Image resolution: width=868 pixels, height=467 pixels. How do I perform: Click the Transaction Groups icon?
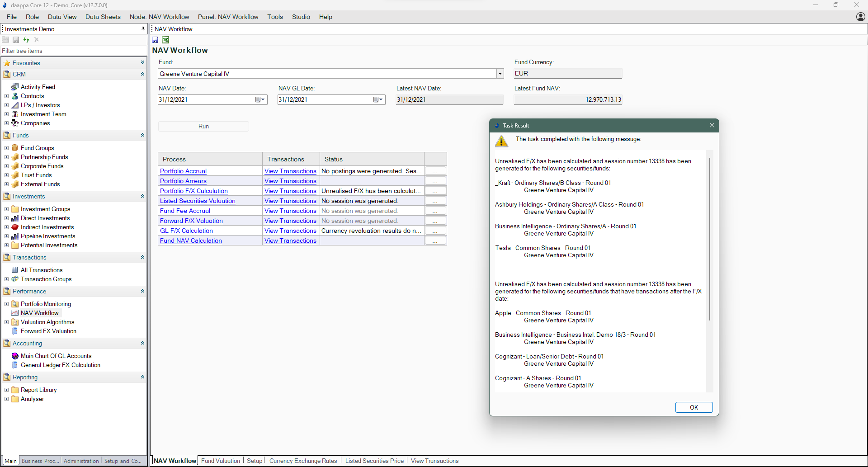[15, 279]
